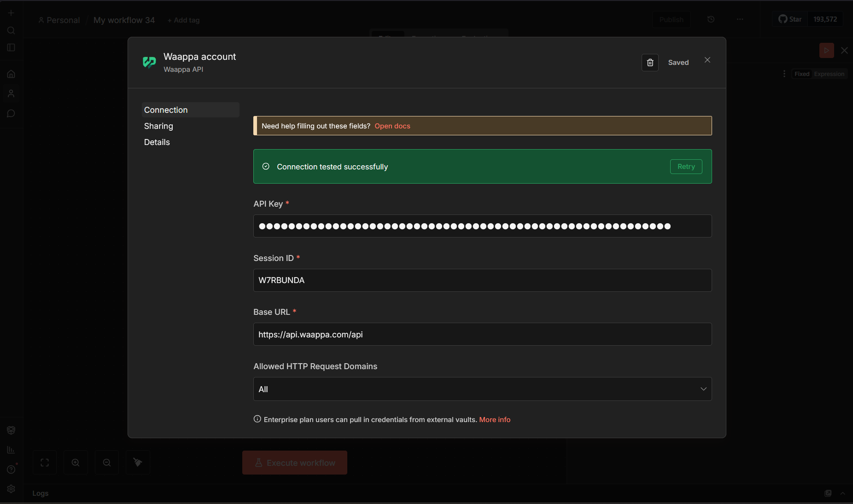Click the 193,572 star count
853x504 pixels.
click(825, 19)
